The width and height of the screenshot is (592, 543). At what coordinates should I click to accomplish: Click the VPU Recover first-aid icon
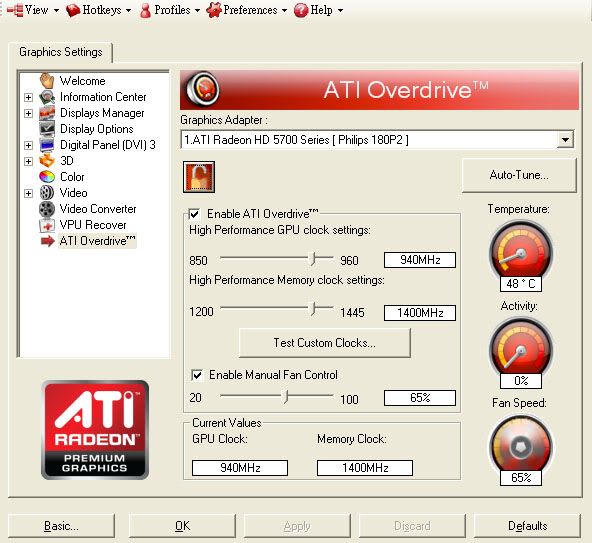[47, 225]
